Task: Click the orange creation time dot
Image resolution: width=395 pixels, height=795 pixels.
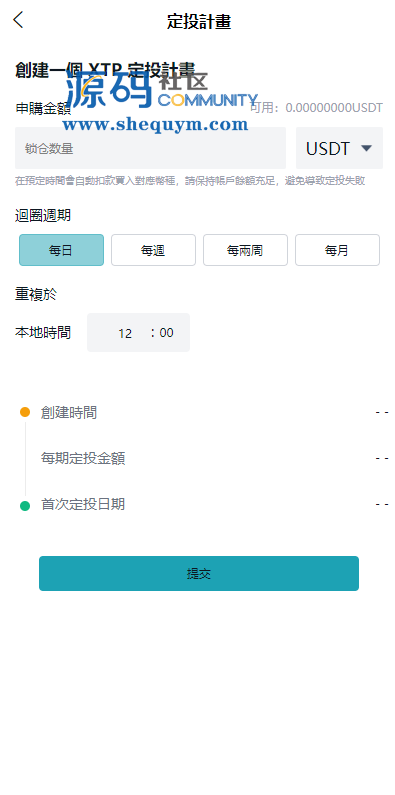Action: click(25, 412)
